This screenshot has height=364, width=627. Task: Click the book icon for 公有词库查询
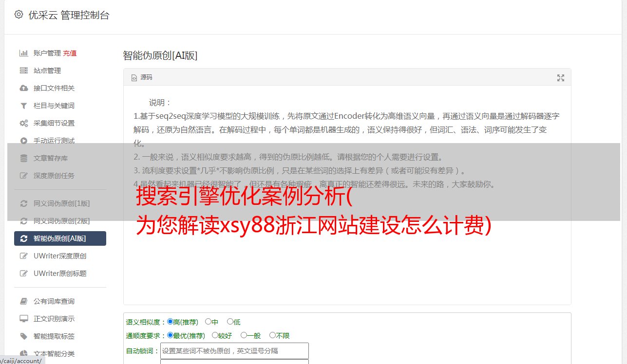(23, 301)
